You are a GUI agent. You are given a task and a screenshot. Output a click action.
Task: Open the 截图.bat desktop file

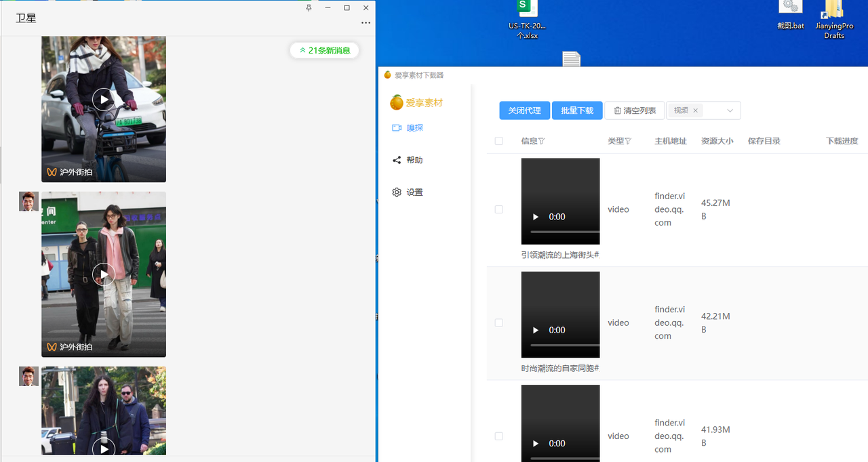(x=791, y=15)
